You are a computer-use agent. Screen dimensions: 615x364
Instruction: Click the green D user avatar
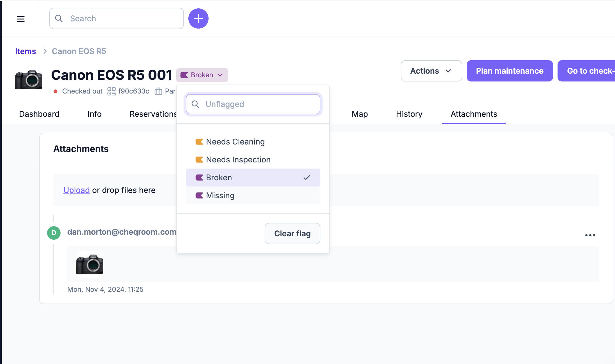(54, 233)
